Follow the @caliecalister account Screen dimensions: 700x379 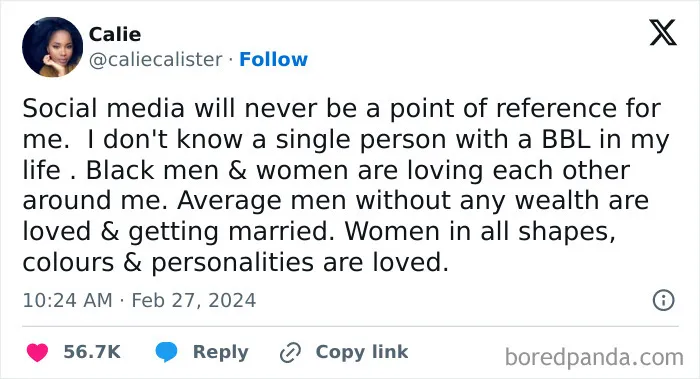(273, 59)
